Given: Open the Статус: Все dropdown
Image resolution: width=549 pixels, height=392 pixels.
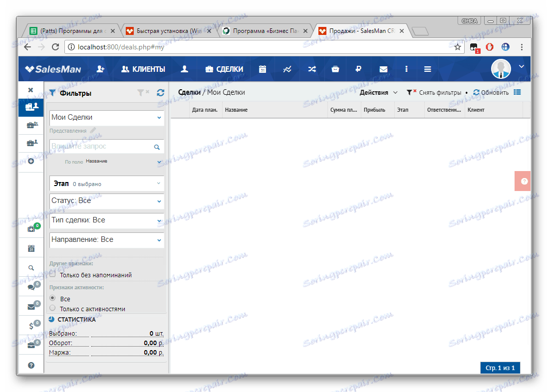Looking at the screenshot, I should click(106, 201).
